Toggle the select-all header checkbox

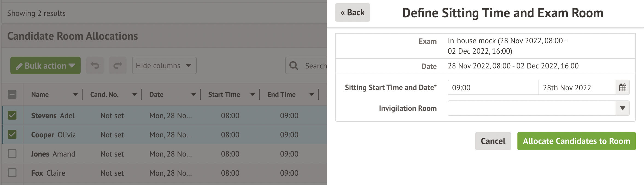(12, 94)
